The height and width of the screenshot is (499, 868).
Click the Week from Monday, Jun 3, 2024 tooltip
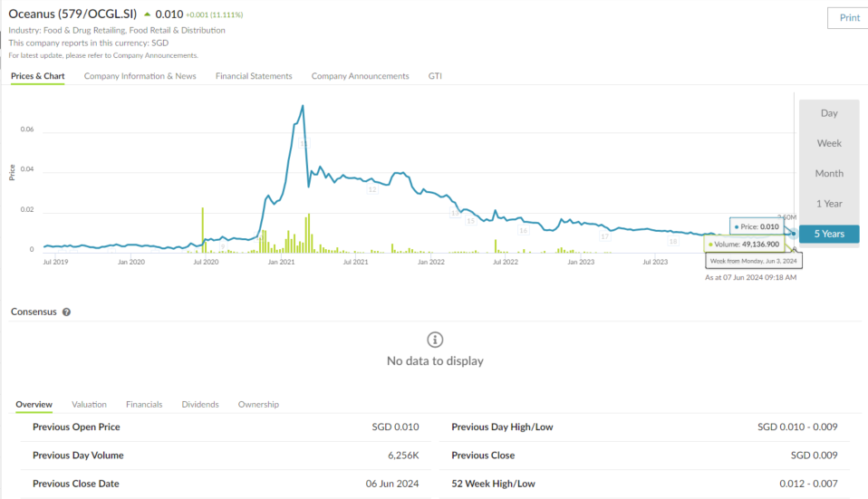754,261
